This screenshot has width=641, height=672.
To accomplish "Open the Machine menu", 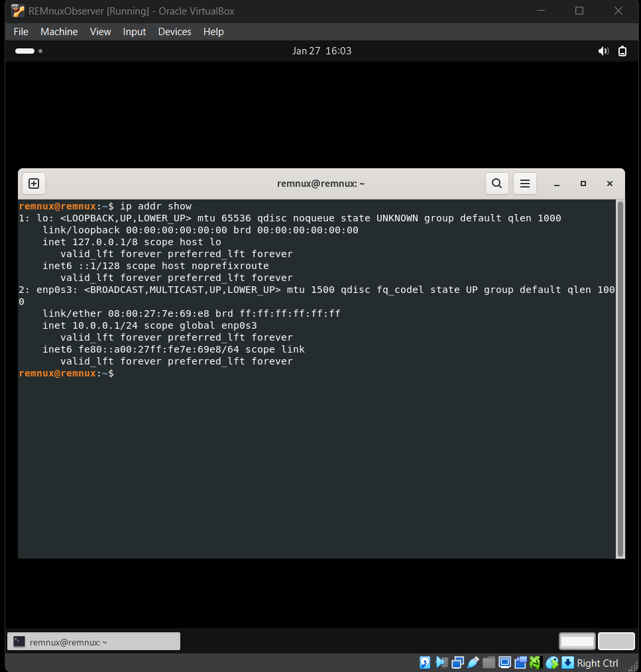I will (x=59, y=31).
